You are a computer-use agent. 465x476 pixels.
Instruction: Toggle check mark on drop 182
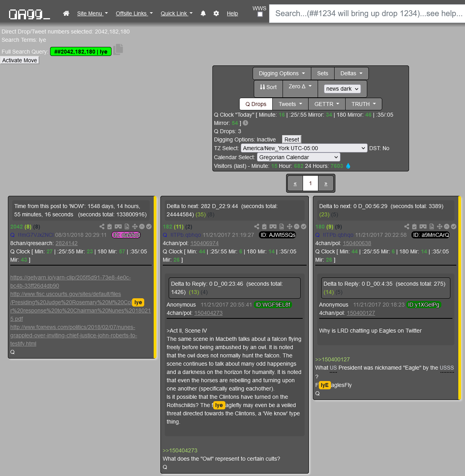tap(304, 227)
